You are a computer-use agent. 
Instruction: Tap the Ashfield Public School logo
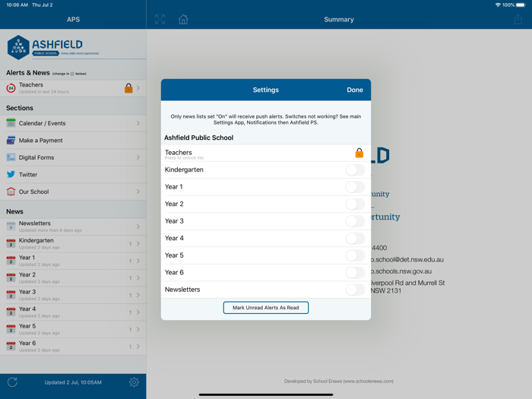click(x=53, y=47)
